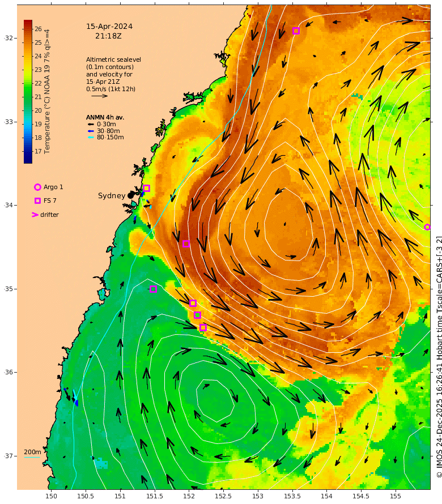Click the Argo float circle on the map's east edge

click(427, 227)
